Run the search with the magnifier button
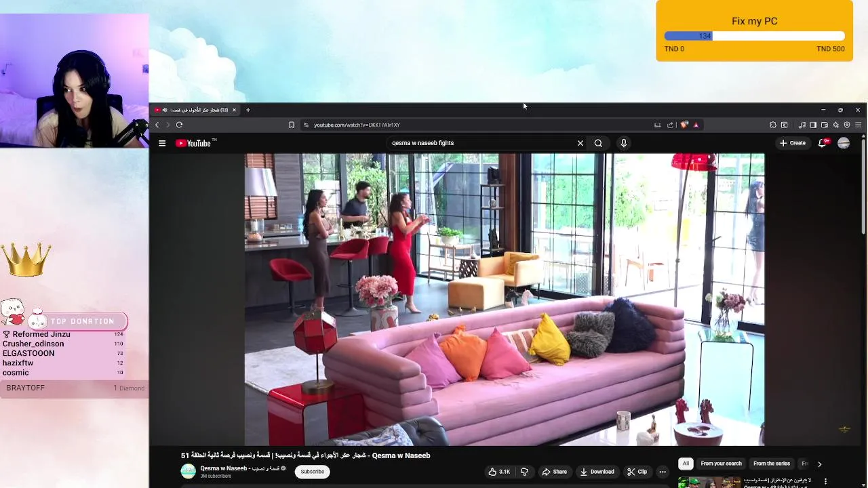Screen dimensions: 868x488 (598, 143)
